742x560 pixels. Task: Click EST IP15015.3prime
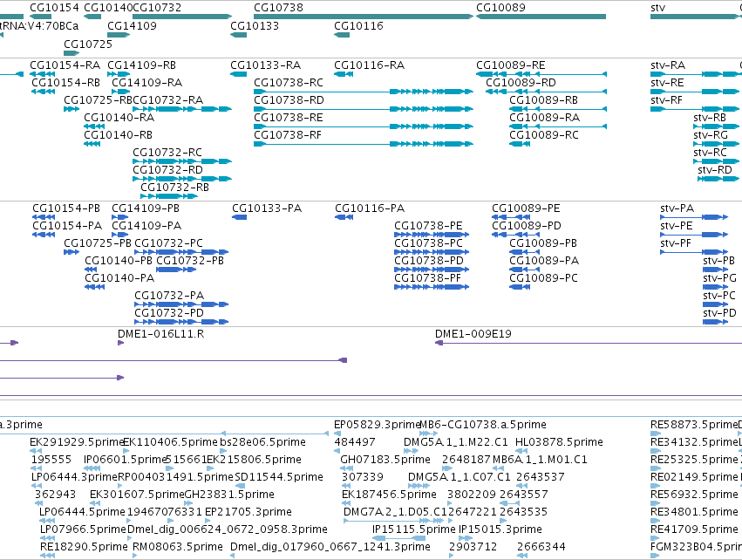500,529
